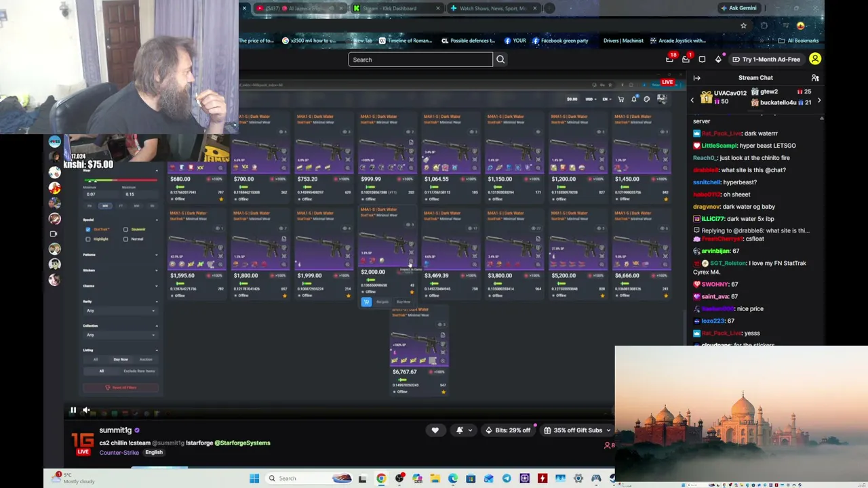Open the Collection Any dropdown
Screen dimensions: 868x488
point(121,335)
